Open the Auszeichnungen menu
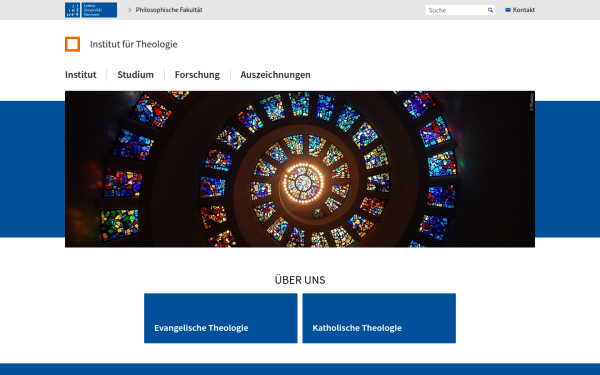The image size is (600, 375). pyautogui.click(x=275, y=75)
